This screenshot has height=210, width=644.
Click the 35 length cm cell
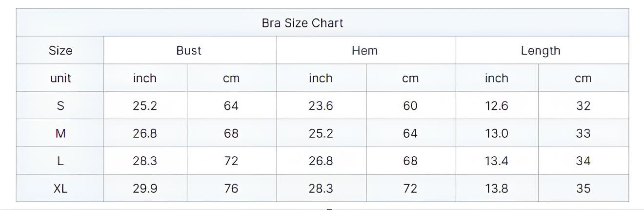[x=584, y=188]
